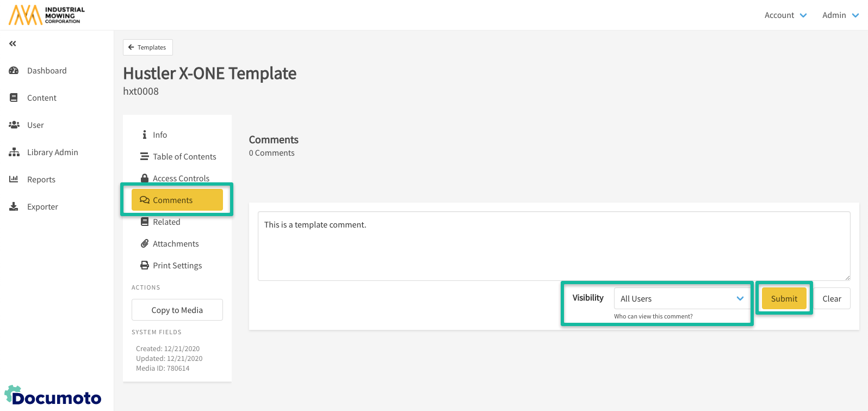Screen dimensions: 868x411
Task: Click the Library Admin hierarchy icon
Action: (14, 152)
